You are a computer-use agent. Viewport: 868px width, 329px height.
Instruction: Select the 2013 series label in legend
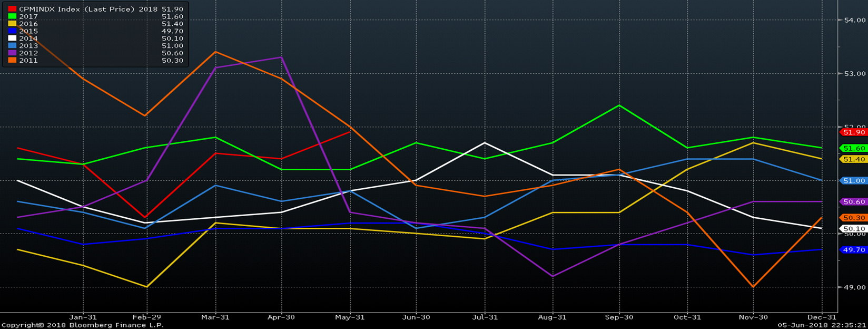point(28,46)
